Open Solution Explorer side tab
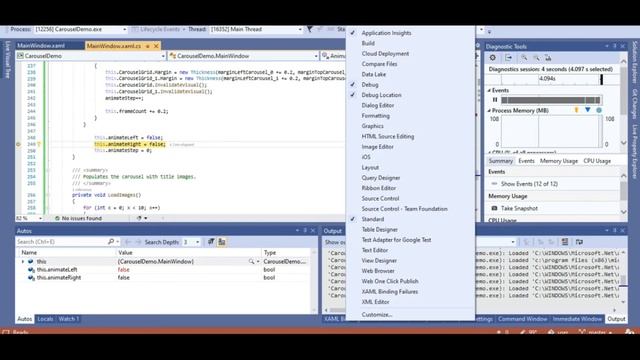640x360 pixels. point(634,62)
